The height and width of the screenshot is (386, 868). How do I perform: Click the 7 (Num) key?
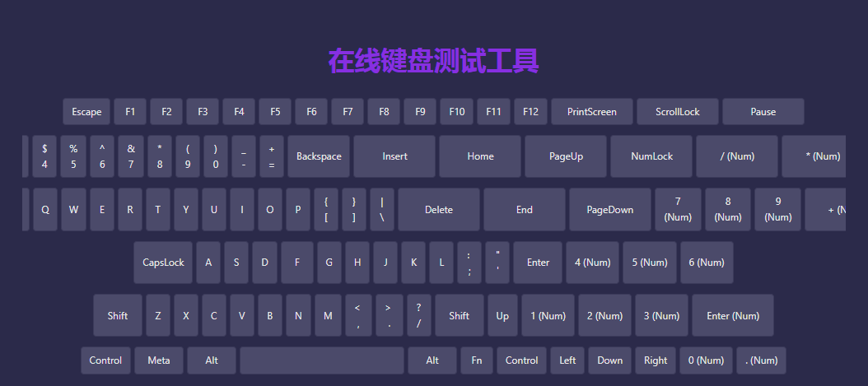tap(678, 210)
